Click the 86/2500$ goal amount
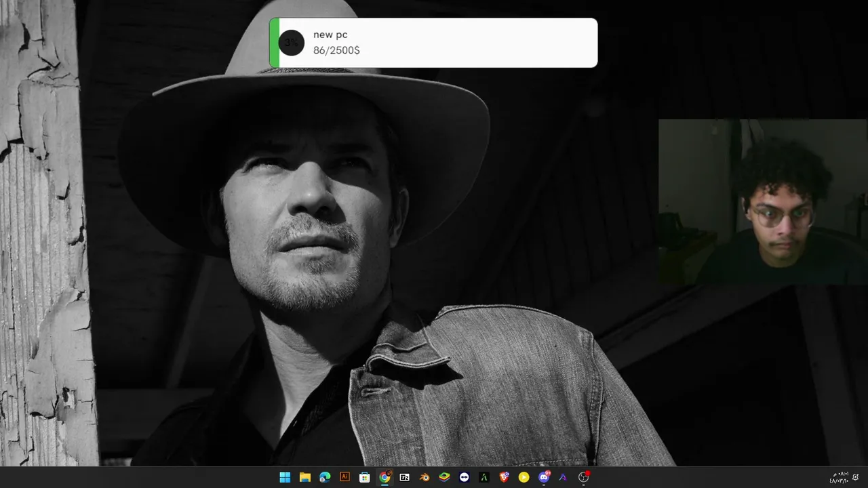The image size is (868, 488). (x=336, y=50)
